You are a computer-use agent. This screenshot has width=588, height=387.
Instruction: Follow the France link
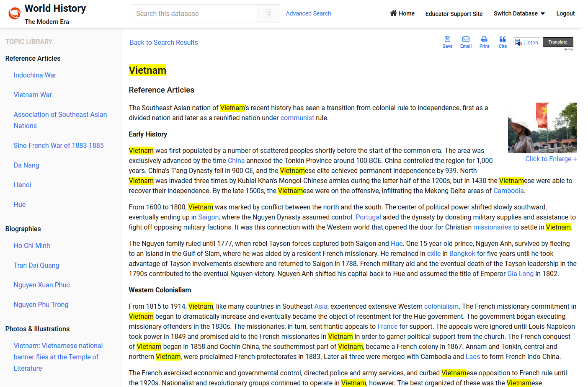[387, 326]
